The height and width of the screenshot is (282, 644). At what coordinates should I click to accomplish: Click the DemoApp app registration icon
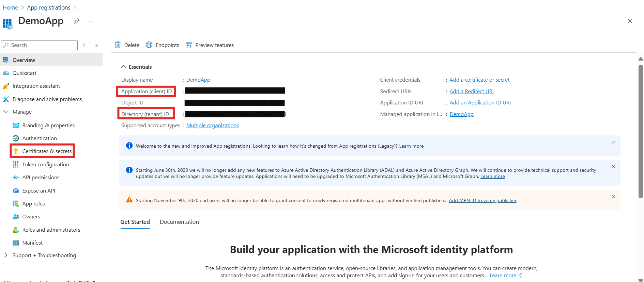7,24
